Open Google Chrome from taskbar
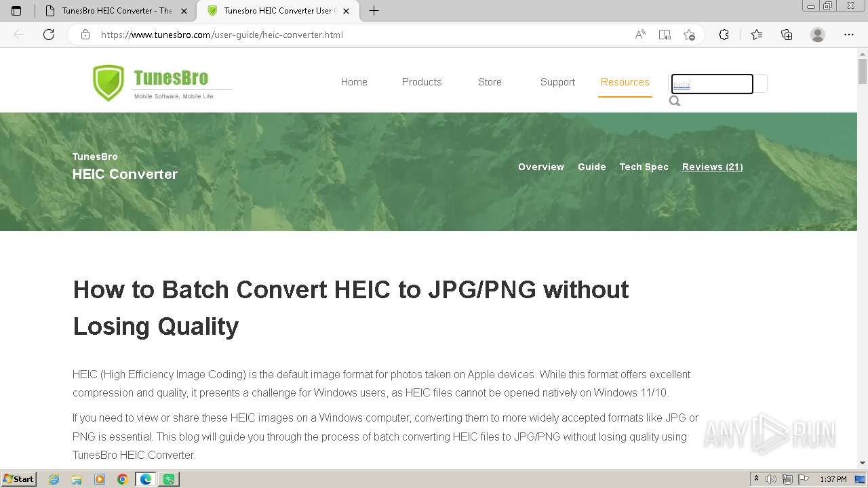 click(x=123, y=479)
